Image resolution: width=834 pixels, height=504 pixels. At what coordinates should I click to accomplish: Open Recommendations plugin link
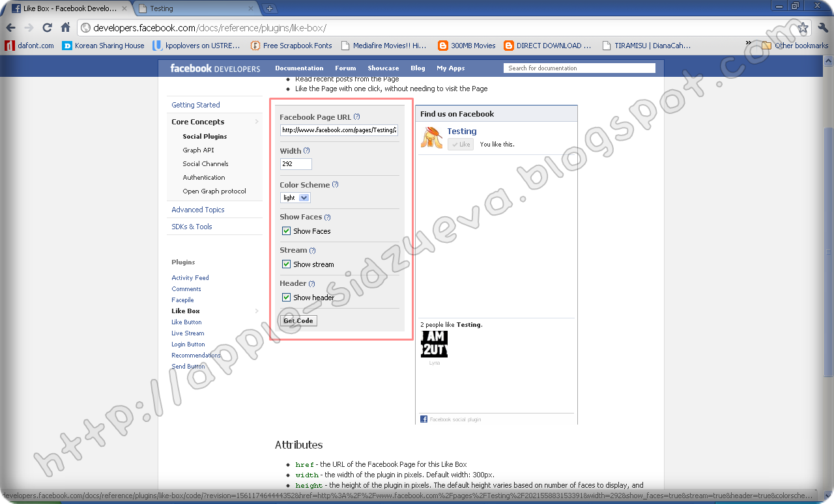coord(196,356)
